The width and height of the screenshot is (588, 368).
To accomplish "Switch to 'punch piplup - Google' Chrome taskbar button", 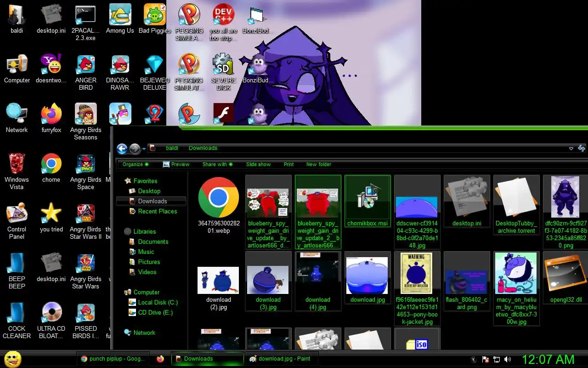I will 113,359.
